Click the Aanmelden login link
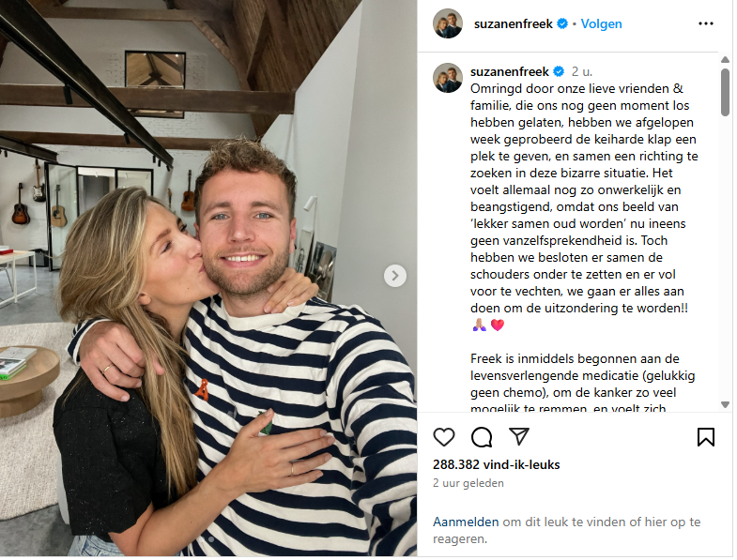Image resolution: width=737 pixels, height=560 pixels. [x=466, y=522]
